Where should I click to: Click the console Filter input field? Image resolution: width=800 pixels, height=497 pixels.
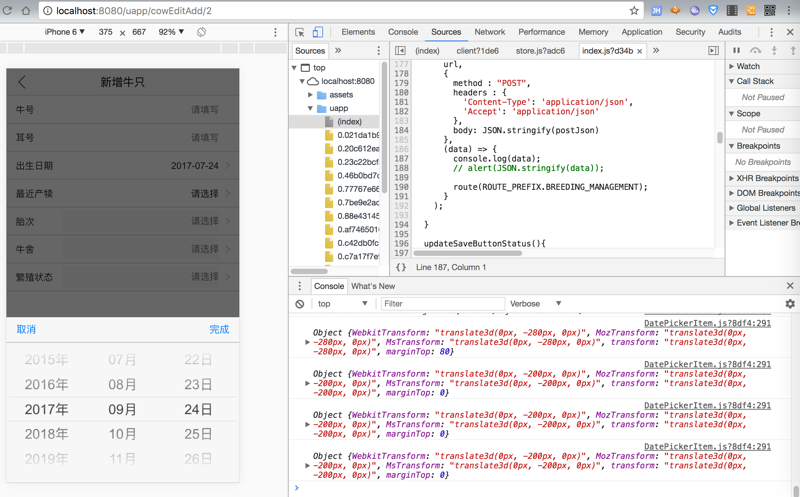(440, 304)
